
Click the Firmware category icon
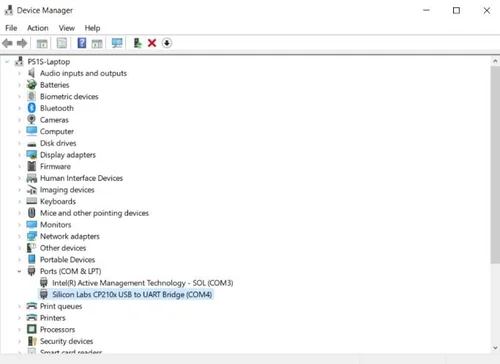click(32, 166)
